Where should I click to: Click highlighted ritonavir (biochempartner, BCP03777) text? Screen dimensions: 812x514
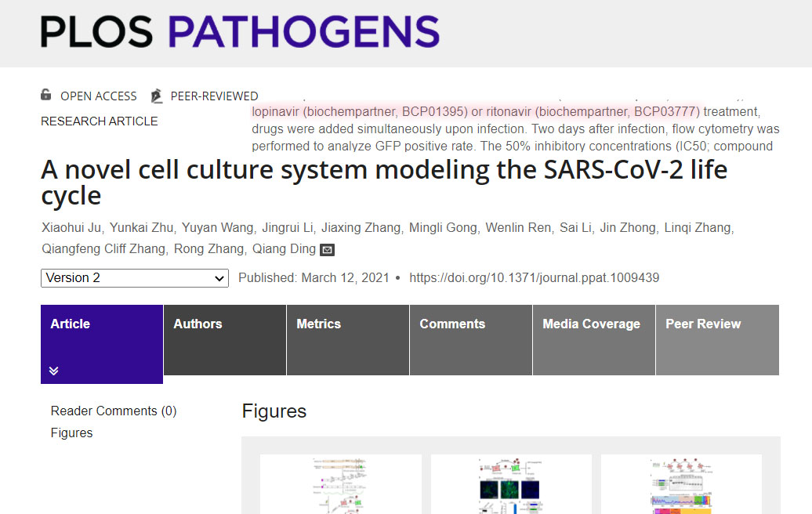593,112
